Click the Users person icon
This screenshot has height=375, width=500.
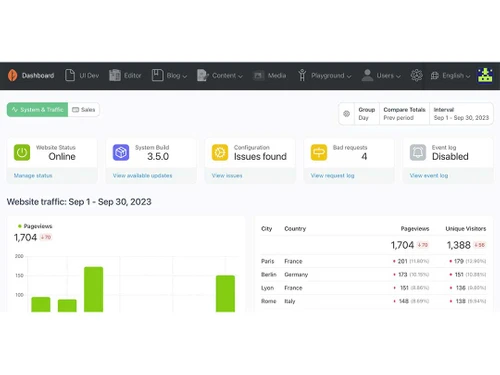[367, 75]
